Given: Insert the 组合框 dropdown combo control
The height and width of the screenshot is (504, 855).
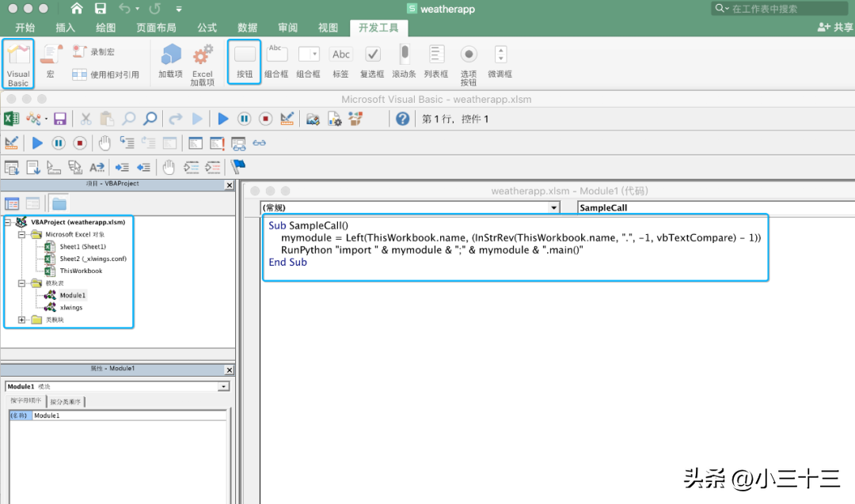Looking at the screenshot, I should pos(308,61).
